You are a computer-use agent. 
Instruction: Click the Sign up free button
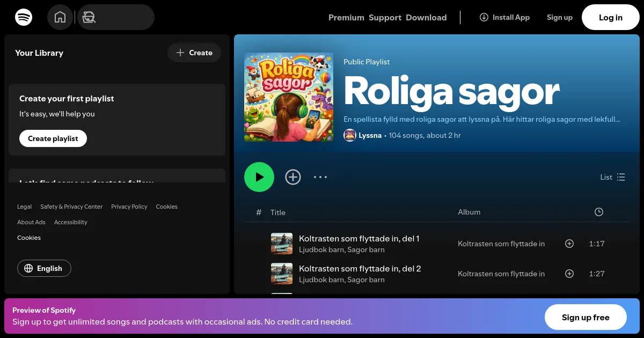pyautogui.click(x=586, y=317)
